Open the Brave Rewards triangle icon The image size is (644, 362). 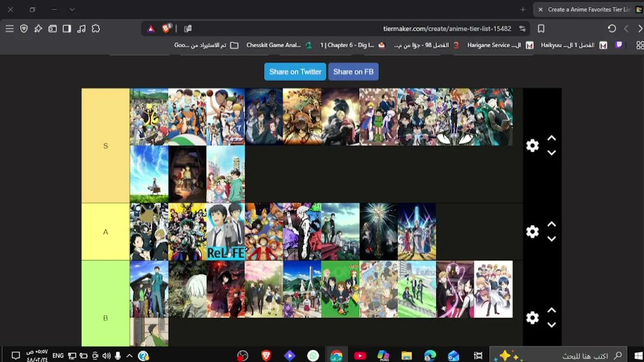[x=150, y=29]
